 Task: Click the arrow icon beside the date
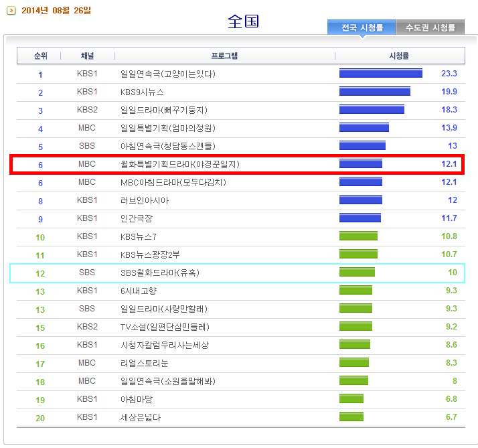[x=11, y=11]
